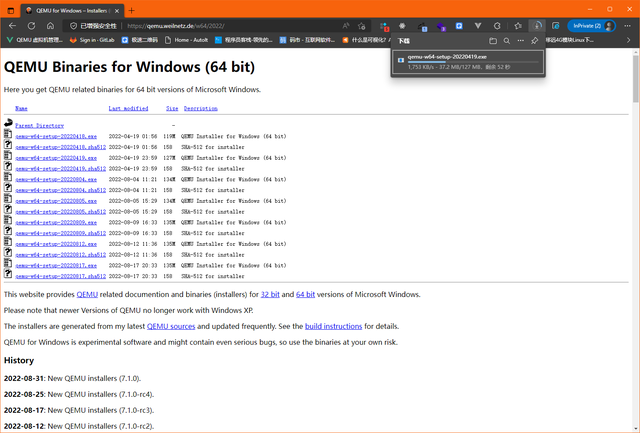Download qemu-w64-setup-20220817.exe

pos(56,266)
